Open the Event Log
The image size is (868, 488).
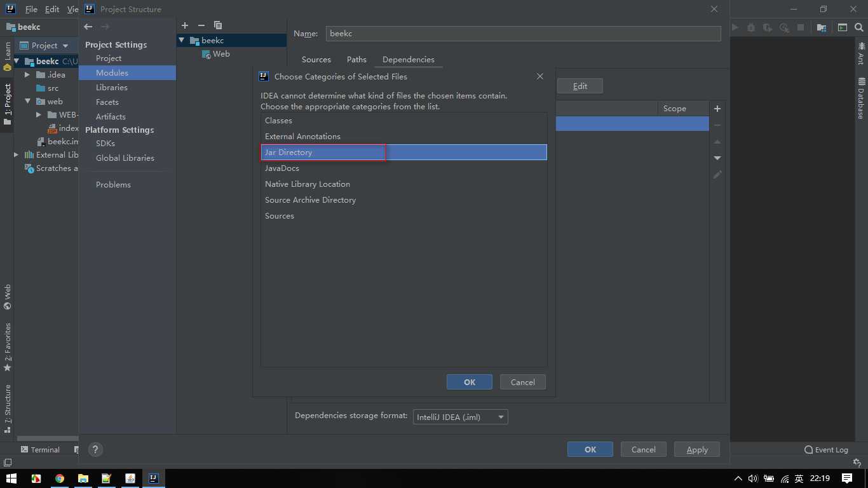point(826,449)
